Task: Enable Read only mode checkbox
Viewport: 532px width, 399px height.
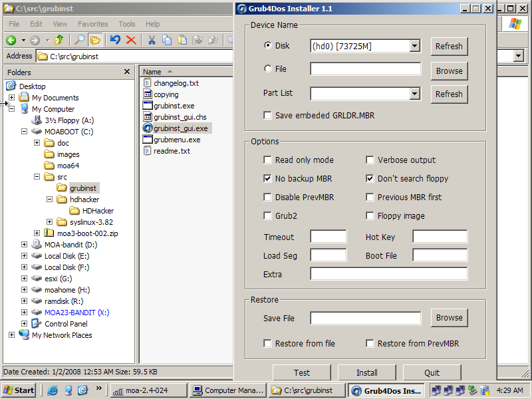Action: pos(268,160)
